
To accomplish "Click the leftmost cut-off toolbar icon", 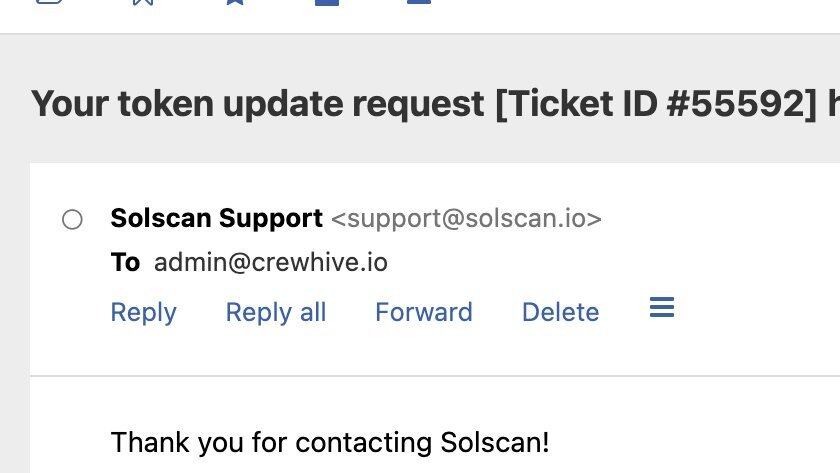I will pos(48,3).
